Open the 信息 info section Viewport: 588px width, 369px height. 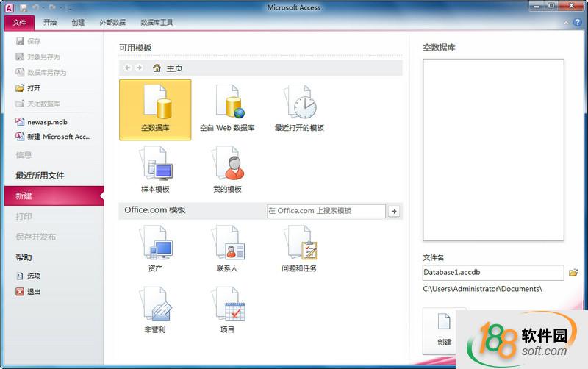tap(24, 155)
